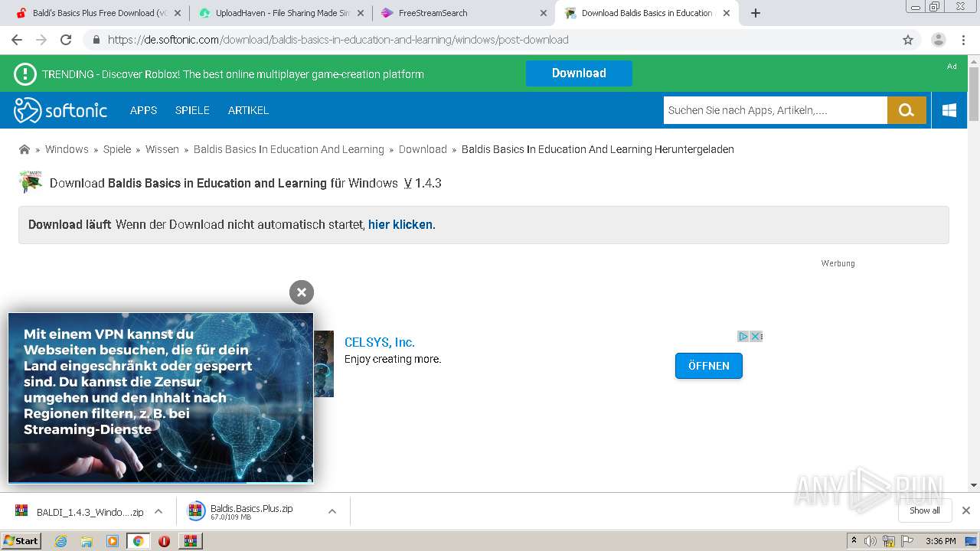Click the browser address bar
Viewport: 980px width, 551px height.
click(490, 40)
